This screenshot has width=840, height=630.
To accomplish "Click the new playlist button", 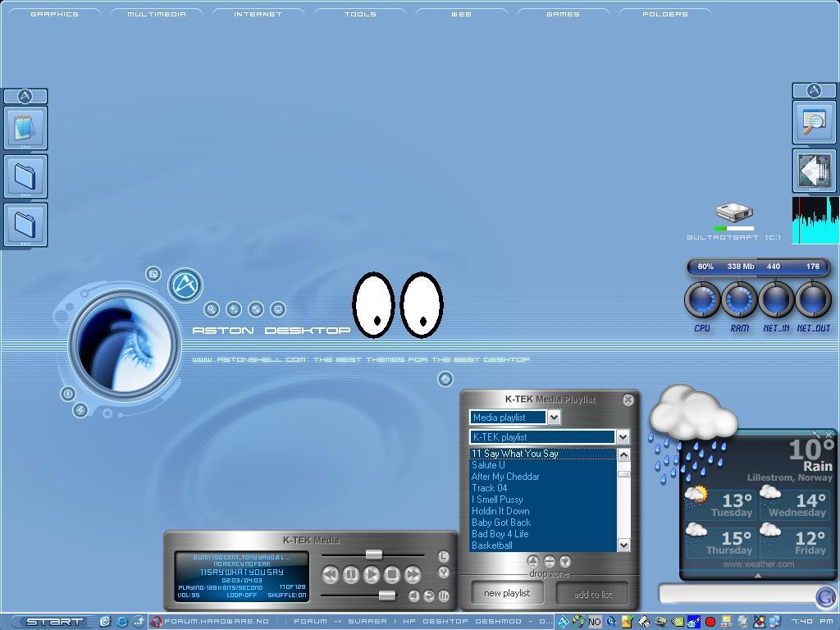I will (x=507, y=593).
